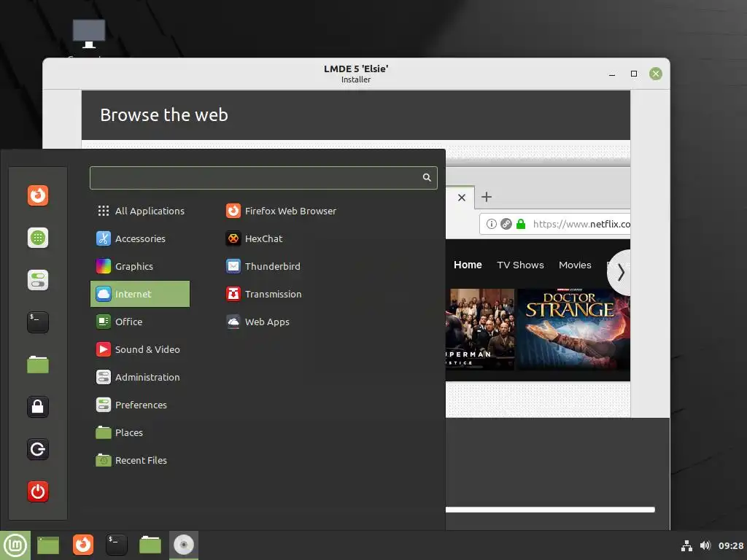Click the search magnifier icon in menu

(427, 178)
